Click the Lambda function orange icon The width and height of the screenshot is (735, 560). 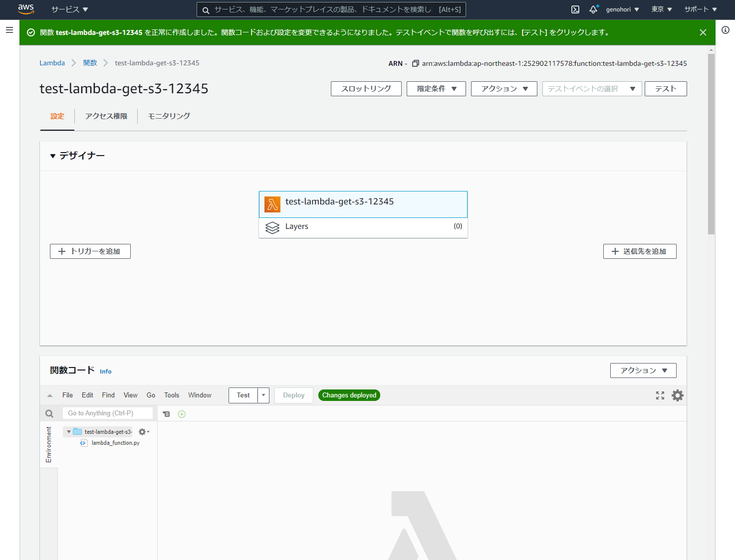coord(272,204)
